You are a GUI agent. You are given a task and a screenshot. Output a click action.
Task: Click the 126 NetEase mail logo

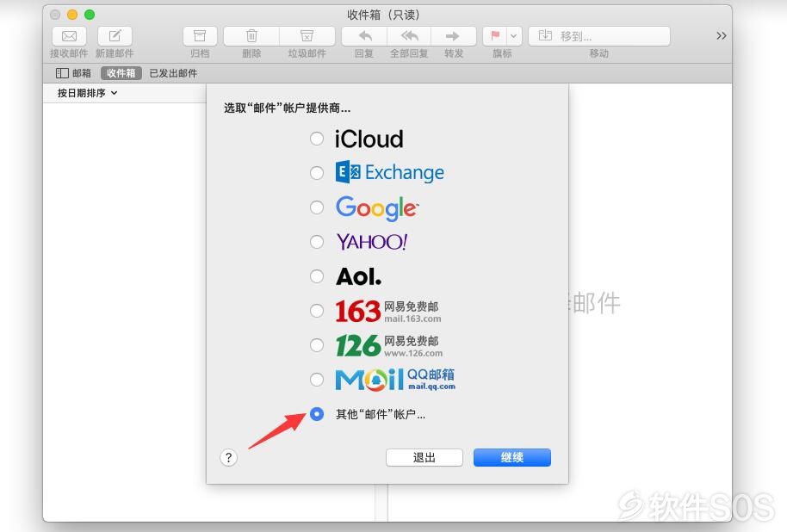coord(389,346)
